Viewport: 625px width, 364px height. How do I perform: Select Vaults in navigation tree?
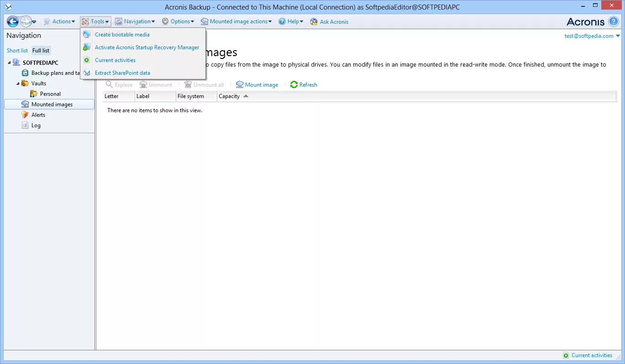pos(39,83)
